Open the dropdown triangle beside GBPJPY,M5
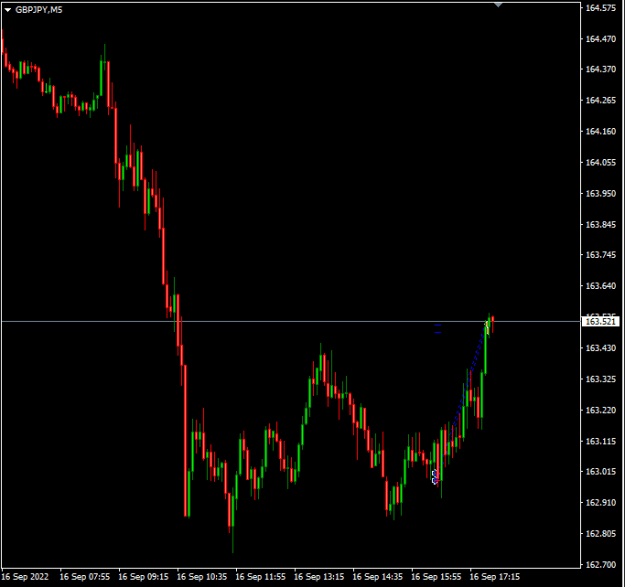This screenshot has width=625, height=587. pyautogui.click(x=8, y=10)
